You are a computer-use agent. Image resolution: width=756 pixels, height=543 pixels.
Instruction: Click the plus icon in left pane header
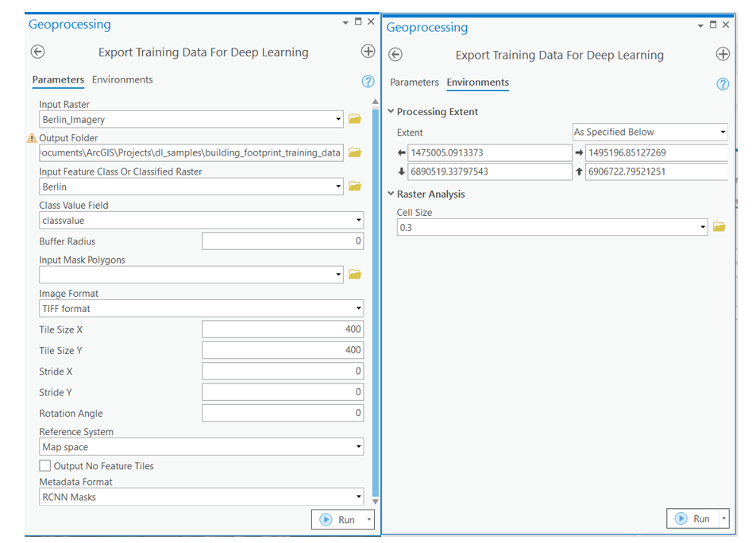(368, 52)
